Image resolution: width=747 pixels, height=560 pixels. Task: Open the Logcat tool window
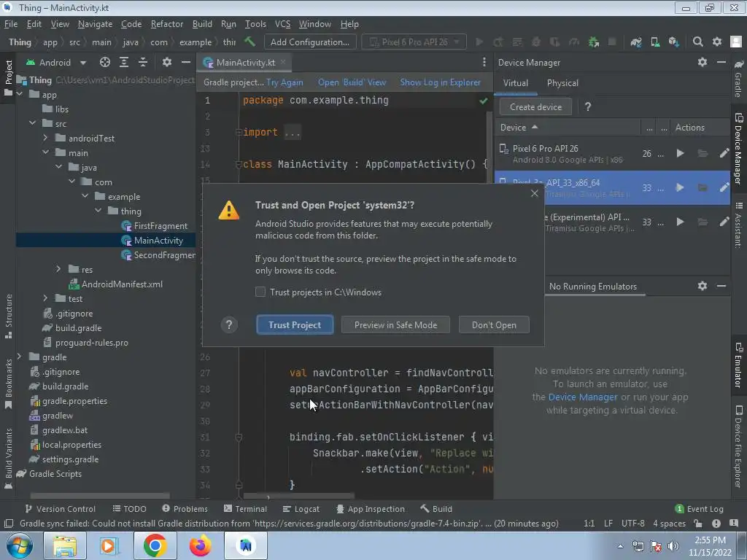point(301,509)
